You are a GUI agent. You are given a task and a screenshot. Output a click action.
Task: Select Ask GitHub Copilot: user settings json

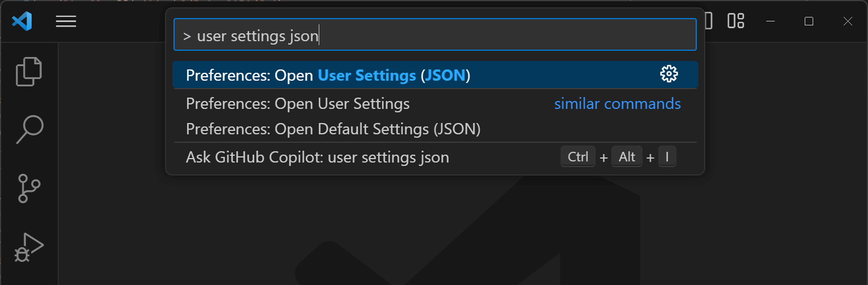[317, 157]
